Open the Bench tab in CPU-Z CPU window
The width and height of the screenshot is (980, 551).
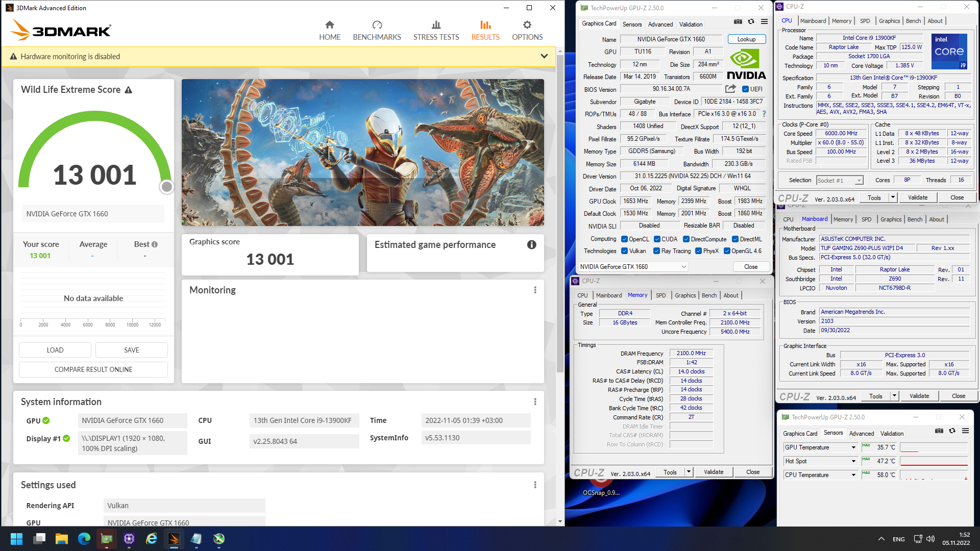pos(913,21)
